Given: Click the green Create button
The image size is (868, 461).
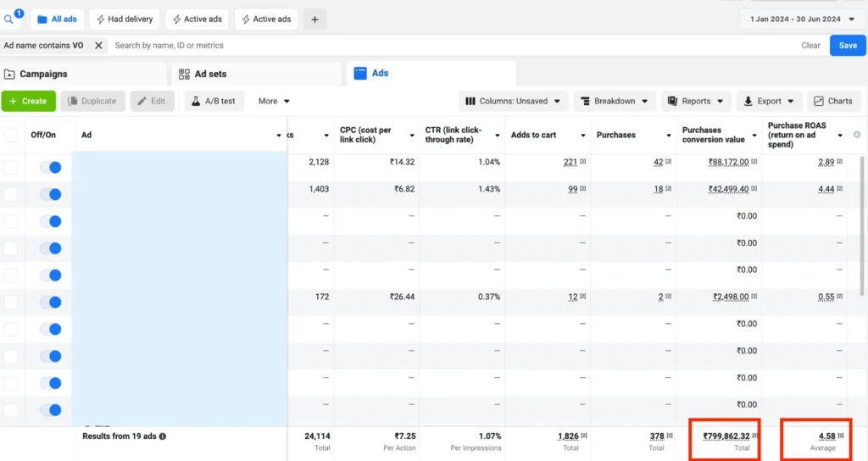Looking at the screenshot, I should (x=28, y=102).
